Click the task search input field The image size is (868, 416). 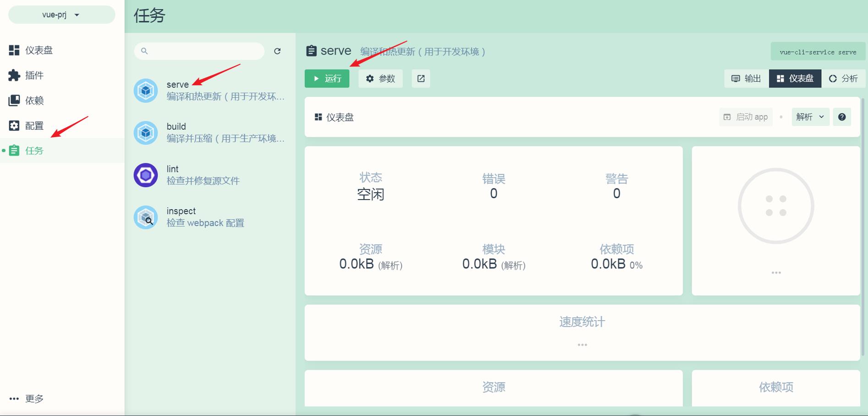click(x=199, y=51)
